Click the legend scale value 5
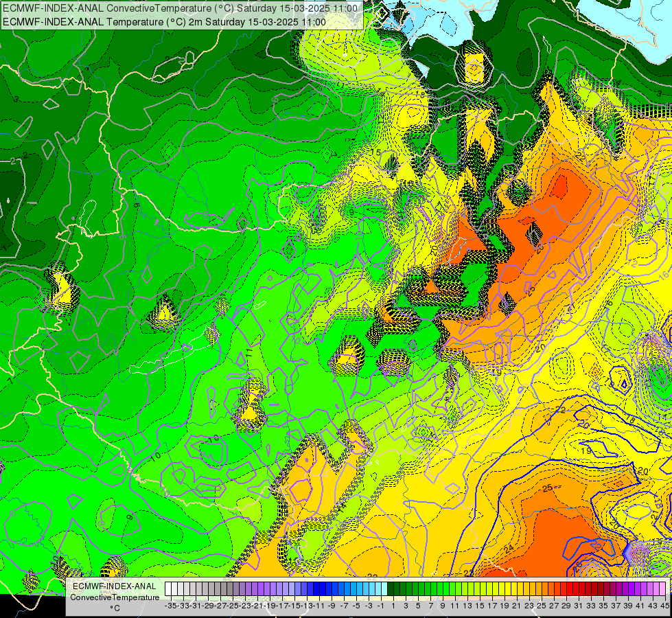This screenshot has width=672, height=618. pyautogui.click(x=418, y=606)
